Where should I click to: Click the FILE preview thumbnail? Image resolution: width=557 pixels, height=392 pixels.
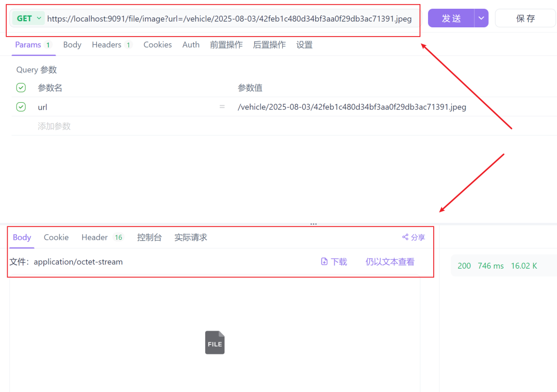click(x=215, y=342)
